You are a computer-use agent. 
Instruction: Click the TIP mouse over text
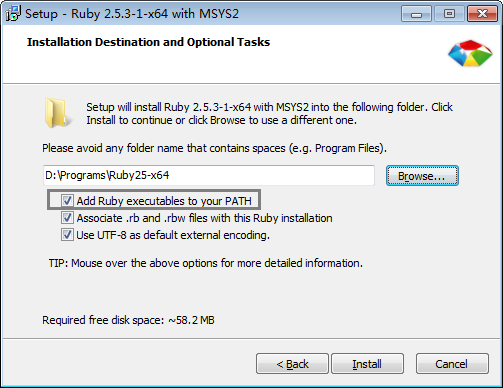[206, 263]
